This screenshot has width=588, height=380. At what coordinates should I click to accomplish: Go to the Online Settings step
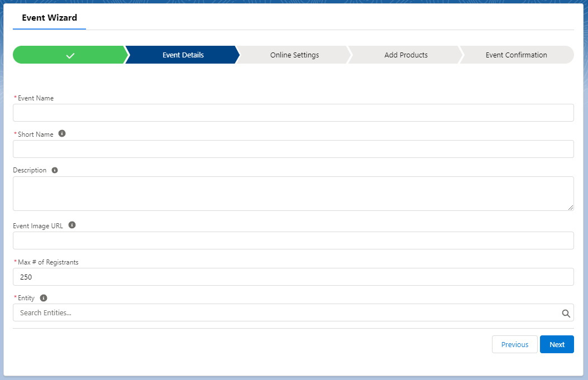[294, 55]
